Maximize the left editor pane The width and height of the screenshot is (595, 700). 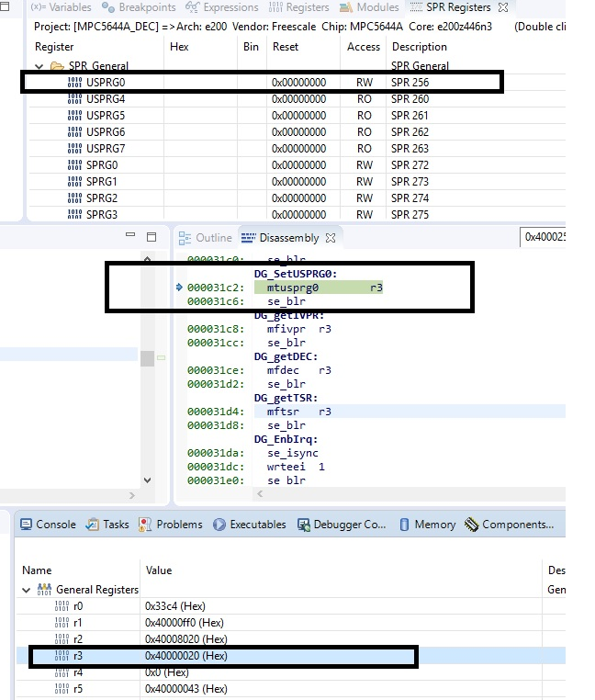tap(152, 237)
